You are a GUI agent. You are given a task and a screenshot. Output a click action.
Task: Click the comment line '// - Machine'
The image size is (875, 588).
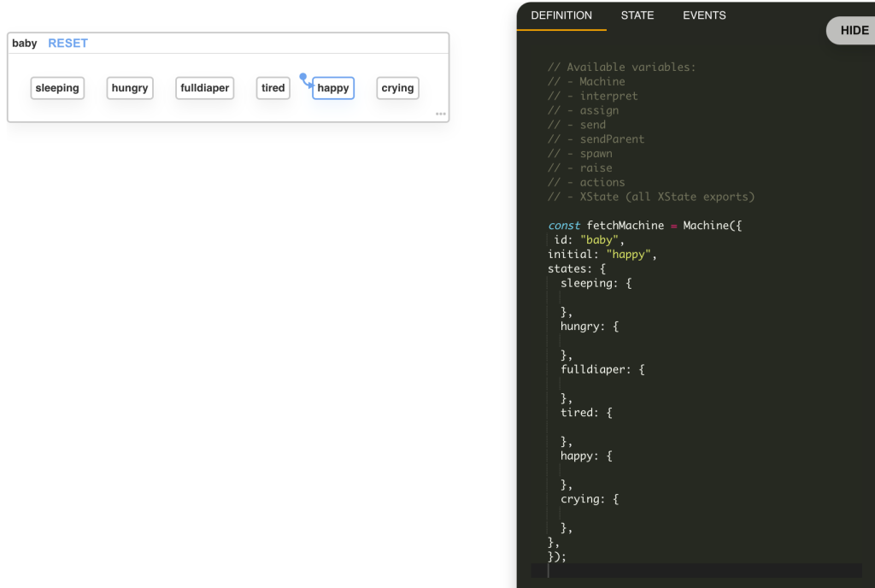586,81
